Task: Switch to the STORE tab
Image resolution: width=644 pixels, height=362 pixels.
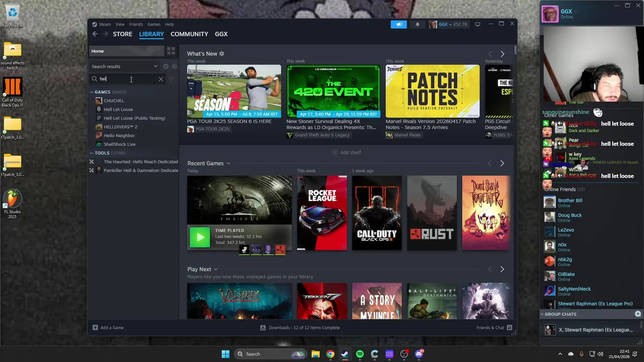Action: coord(122,34)
